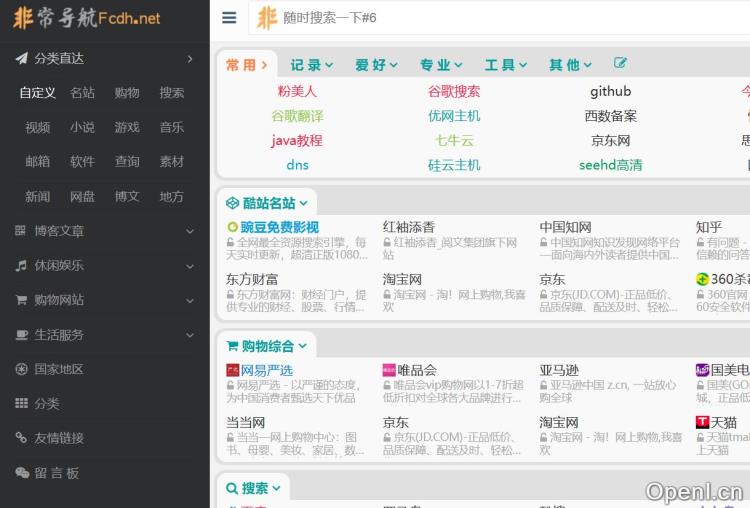The image size is (750, 508).
Task: Click 音乐 in sidebar category grid
Action: pyautogui.click(x=172, y=127)
